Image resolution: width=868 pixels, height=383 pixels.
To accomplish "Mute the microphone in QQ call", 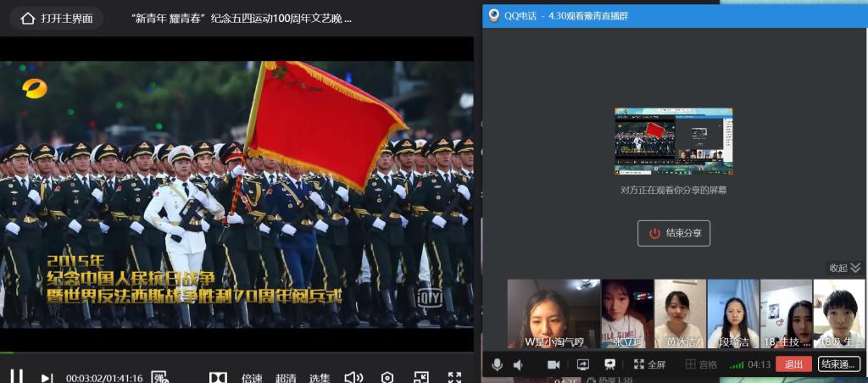I will tap(497, 364).
